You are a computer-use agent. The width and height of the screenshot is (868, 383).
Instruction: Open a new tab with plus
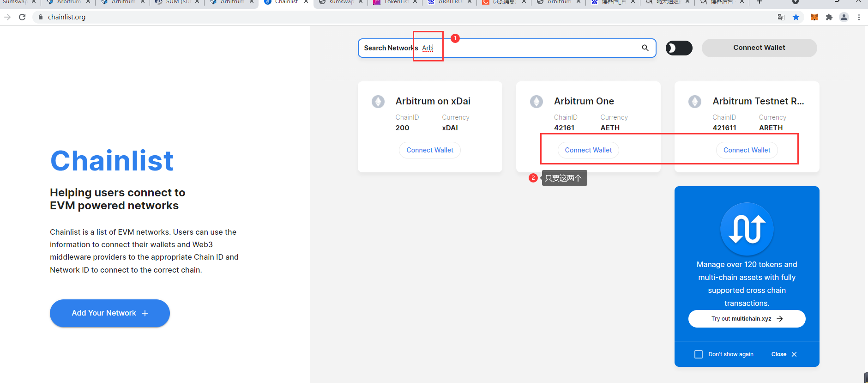[759, 2]
